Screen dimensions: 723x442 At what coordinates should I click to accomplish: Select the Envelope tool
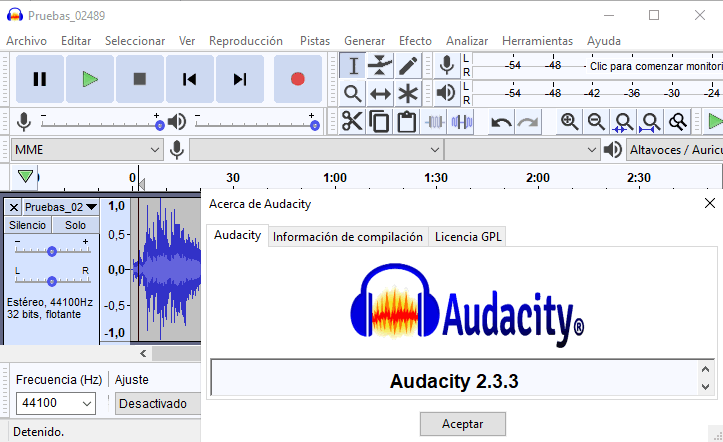[x=380, y=66]
